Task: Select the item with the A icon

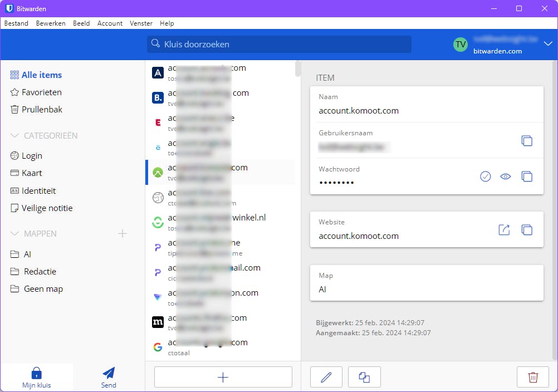Action: click(x=221, y=73)
